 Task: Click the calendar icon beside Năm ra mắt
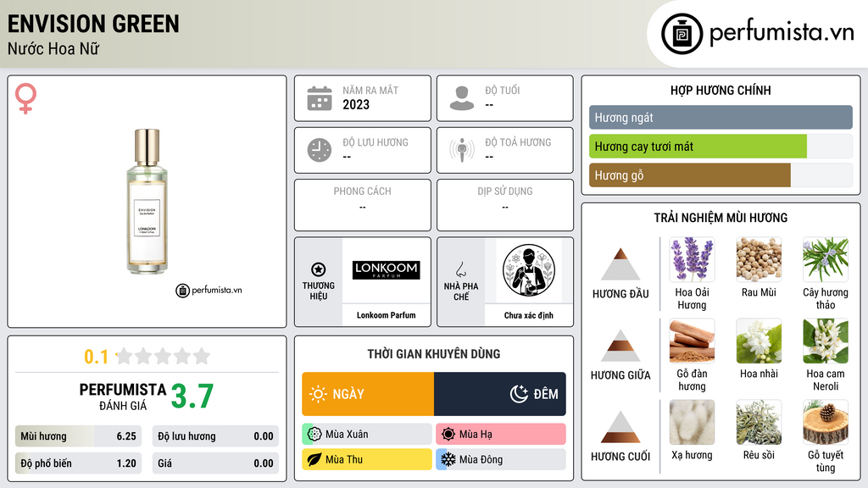(x=320, y=98)
